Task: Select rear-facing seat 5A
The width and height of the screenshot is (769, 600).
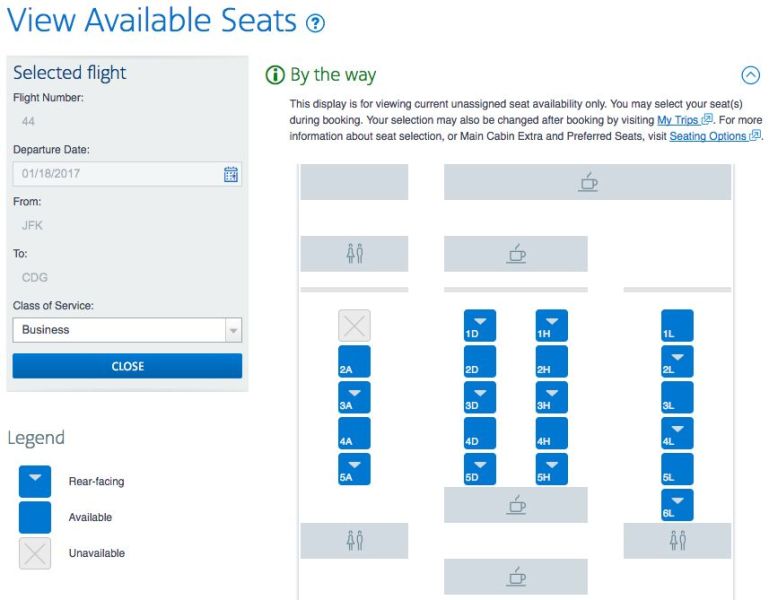Action: coord(354,469)
